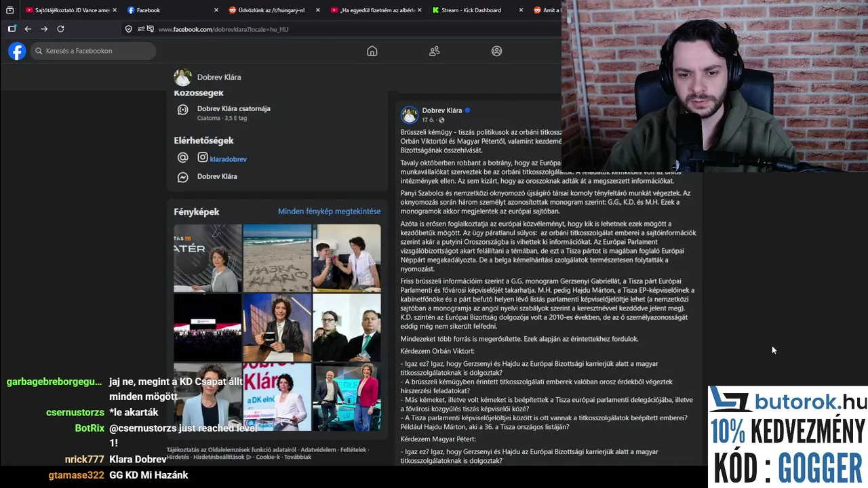The image size is (868, 488).
Task: Click chat username nrick777
Action: (85, 460)
